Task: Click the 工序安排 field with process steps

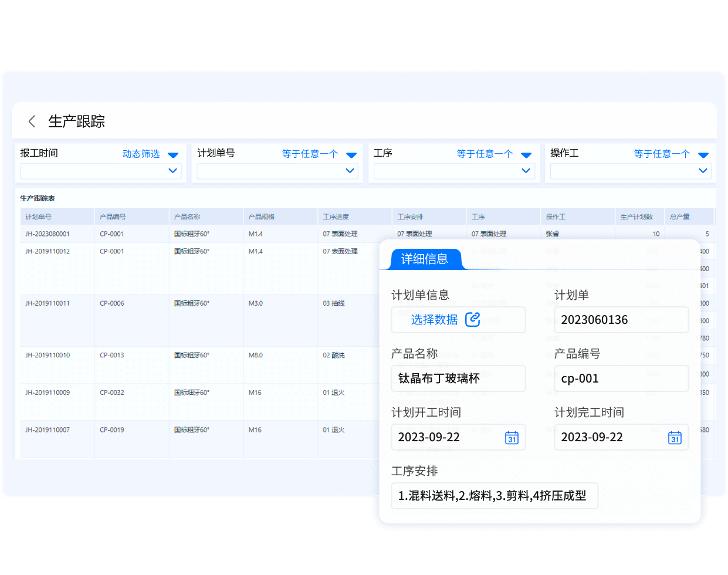Action: [x=495, y=496]
